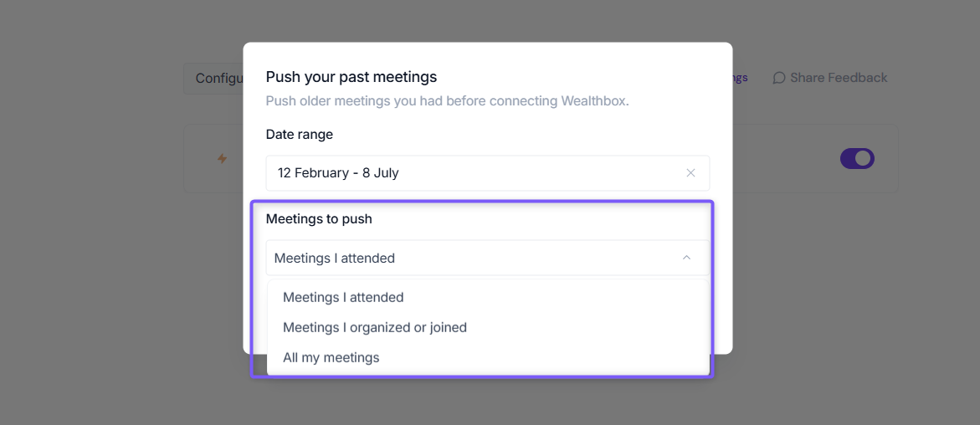
Task: Click the Wealthbox description subtitle text
Action: point(448,101)
